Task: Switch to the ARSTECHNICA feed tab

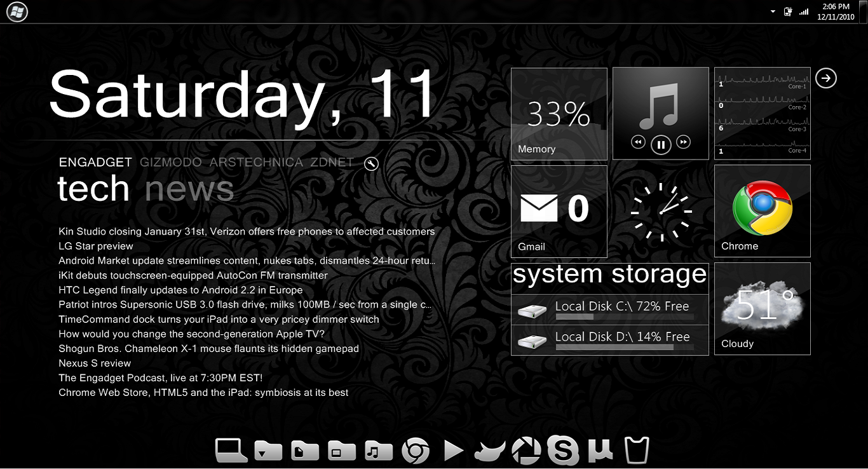Action: (256, 163)
